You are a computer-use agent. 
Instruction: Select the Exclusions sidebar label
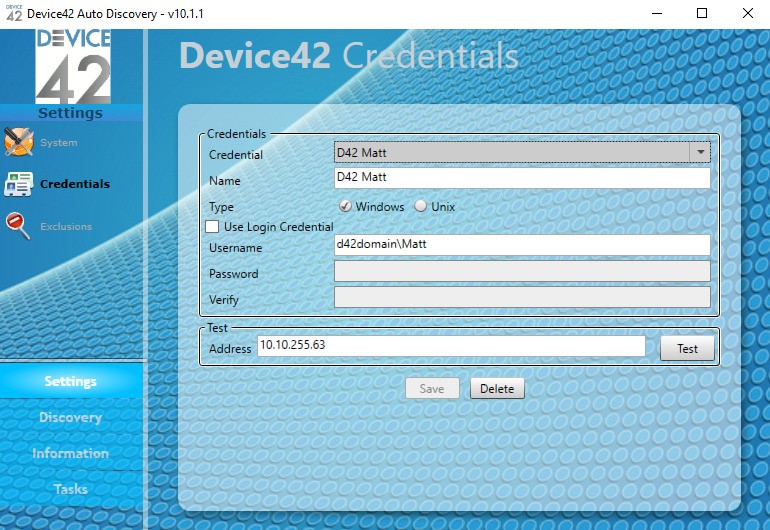coord(66,226)
